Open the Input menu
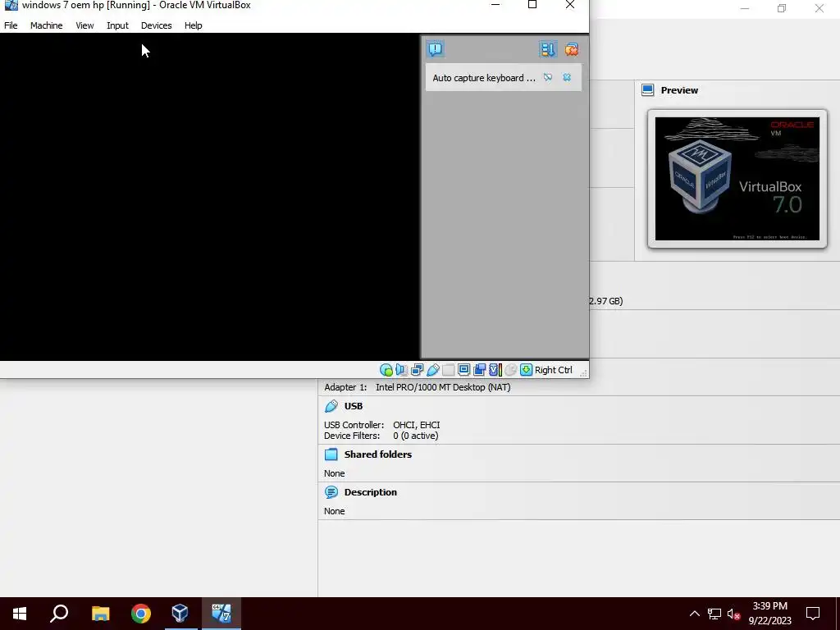This screenshot has width=840, height=630. 117,25
